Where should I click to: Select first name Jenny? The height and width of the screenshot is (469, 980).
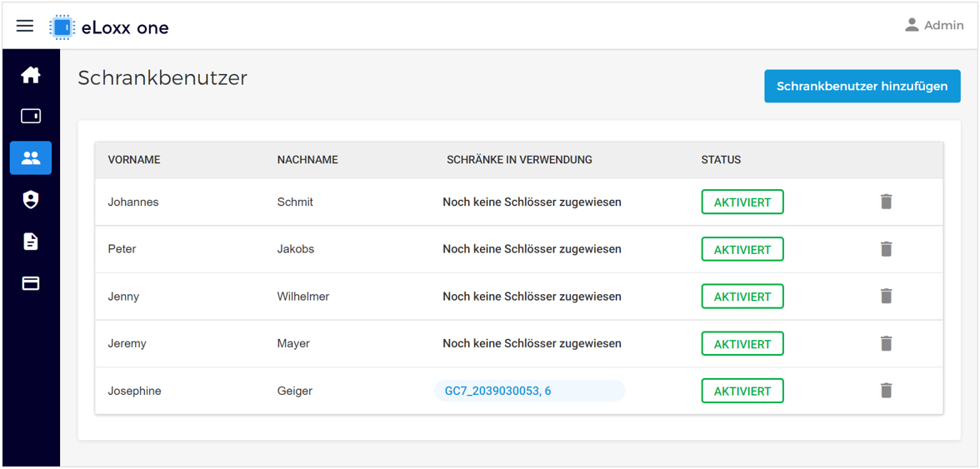[123, 297]
